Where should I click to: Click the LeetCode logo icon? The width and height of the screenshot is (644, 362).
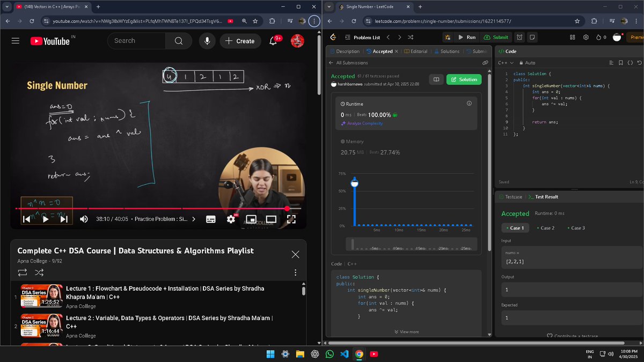[x=333, y=38]
